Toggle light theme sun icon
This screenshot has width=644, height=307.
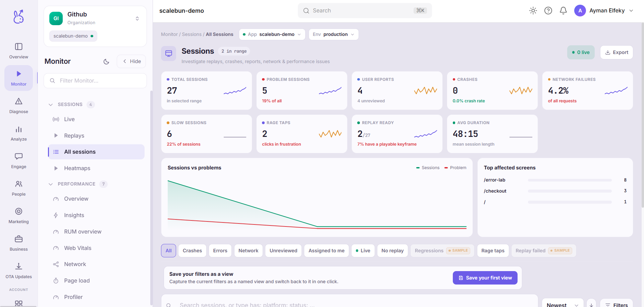[x=533, y=11]
